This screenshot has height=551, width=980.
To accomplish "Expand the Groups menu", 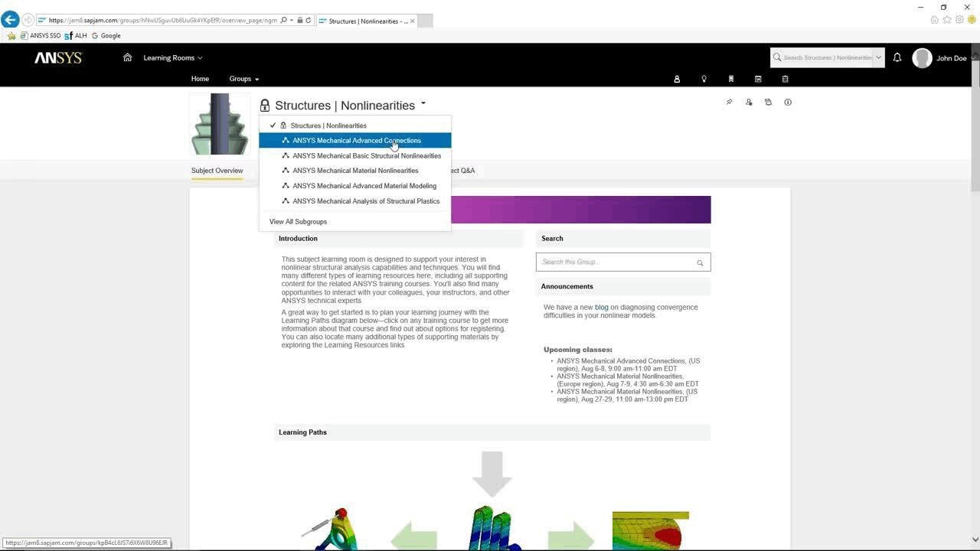I will [243, 79].
